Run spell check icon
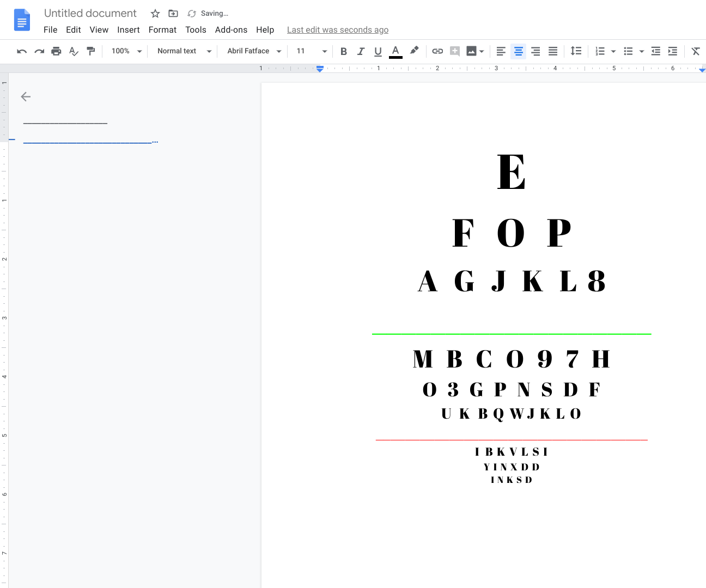 pyautogui.click(x=74, y=51)
